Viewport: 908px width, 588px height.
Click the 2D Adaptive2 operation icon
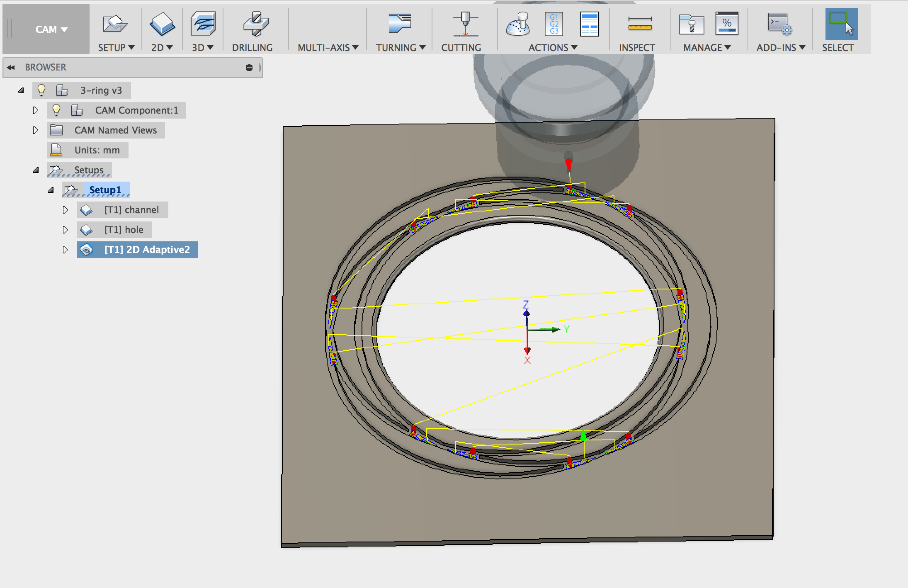tap(86, 250)
